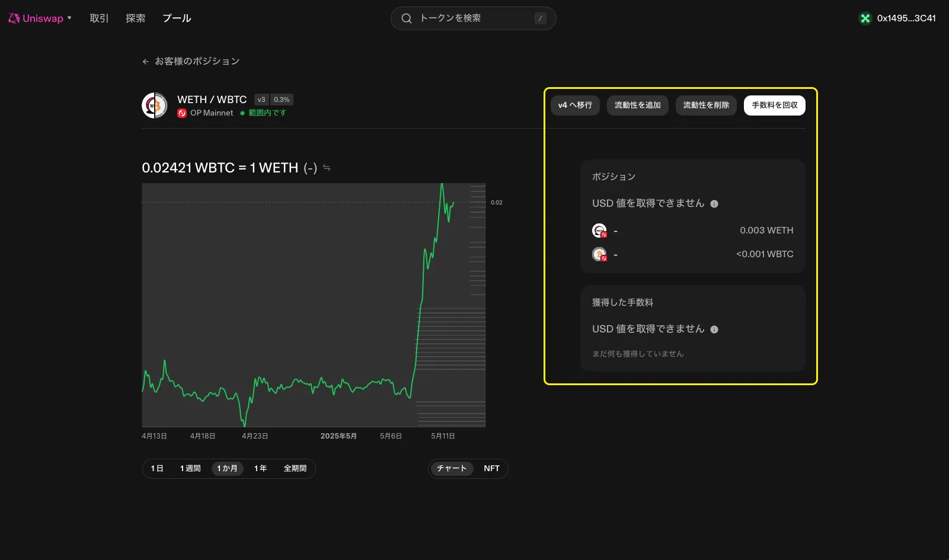Click the WETH / WBTC pair title
Viewport: 949px width, 560px height.
point(212,100)
